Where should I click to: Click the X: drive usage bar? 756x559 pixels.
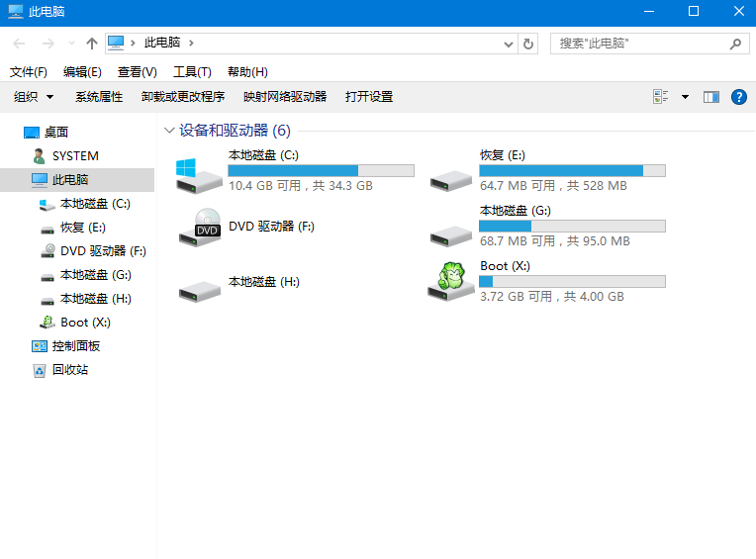click(572, 281)
